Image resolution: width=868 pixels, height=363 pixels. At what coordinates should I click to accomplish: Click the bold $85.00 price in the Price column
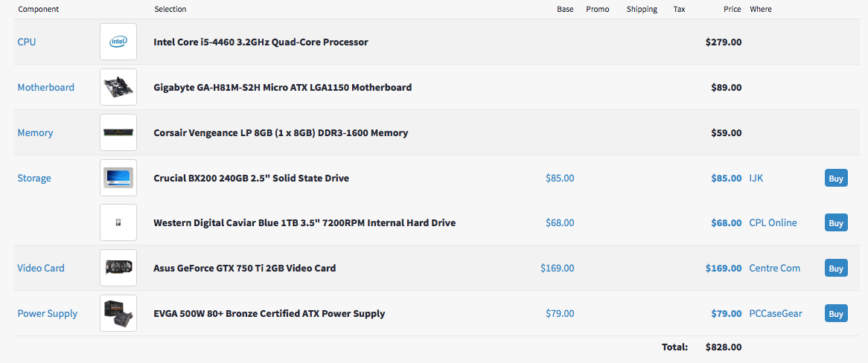pos(727,179)
